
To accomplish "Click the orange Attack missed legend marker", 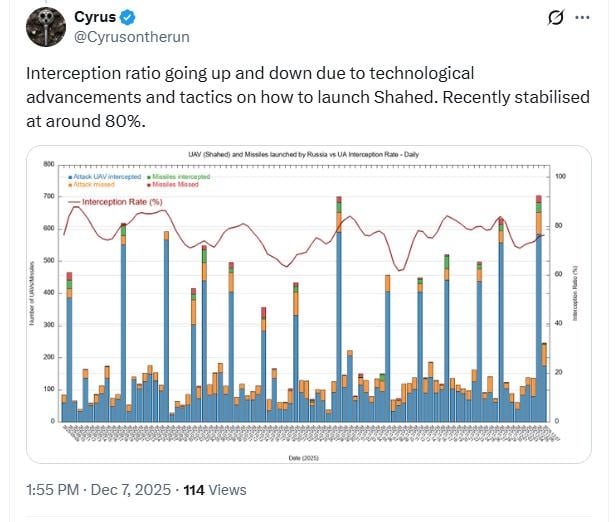I will tap(72, 184).
